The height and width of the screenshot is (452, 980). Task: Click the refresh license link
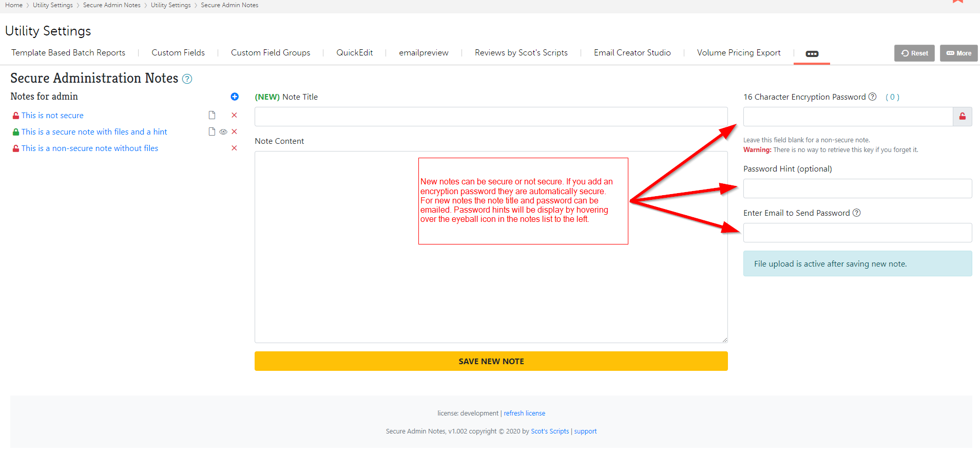524,413
